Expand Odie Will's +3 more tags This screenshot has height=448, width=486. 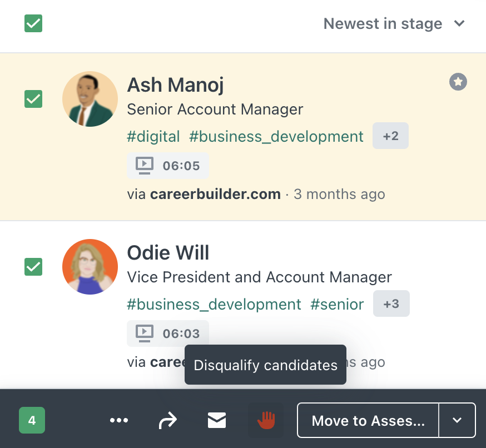(x=391, y=303)
